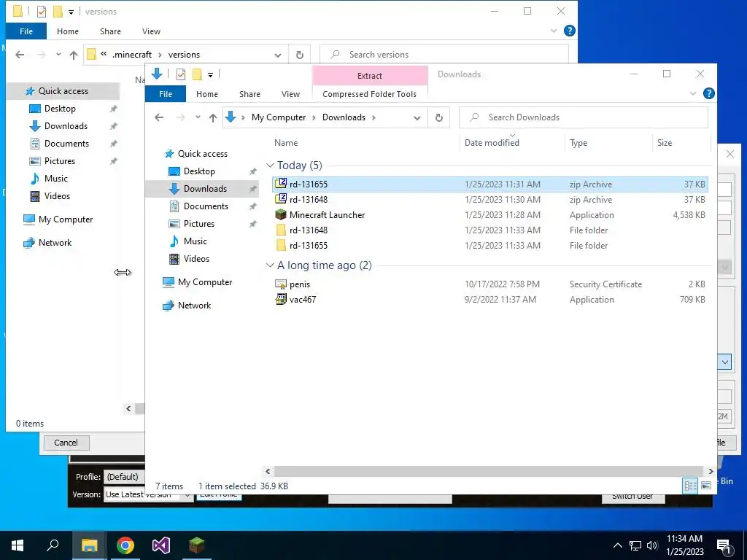This screenshot has width=747, height=560.
Task: Go up one level in versions window
Action: [x=74, y=55]
